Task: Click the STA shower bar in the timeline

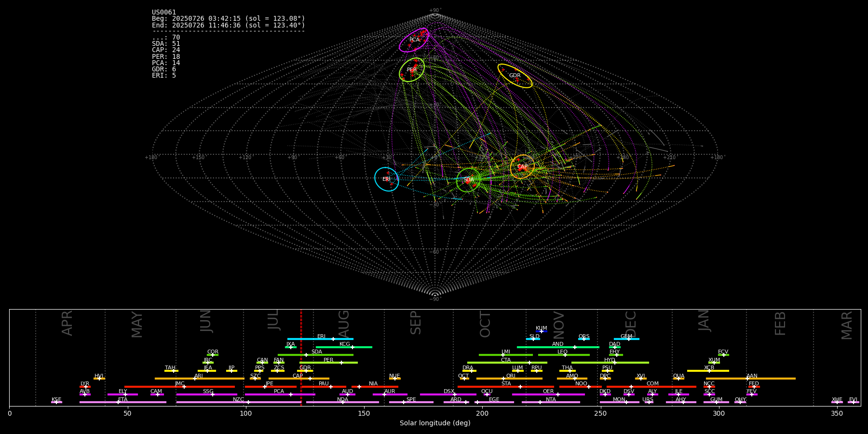Action: [x=506, y=387]
